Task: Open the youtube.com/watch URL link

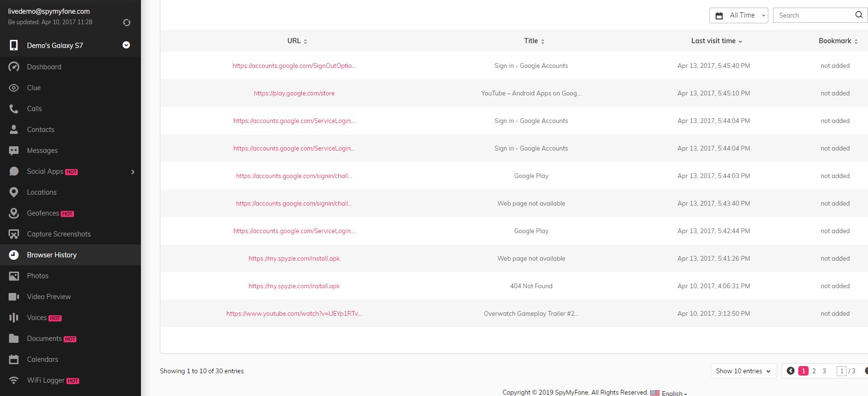Action: (294, 313)
